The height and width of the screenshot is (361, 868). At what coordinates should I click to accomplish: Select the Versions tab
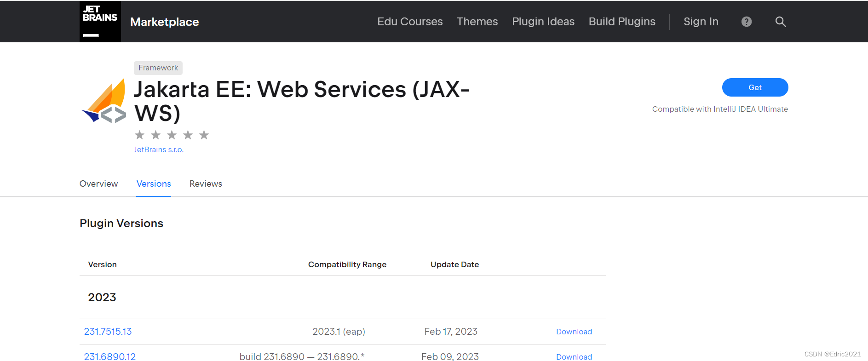(x=154, y=183)
